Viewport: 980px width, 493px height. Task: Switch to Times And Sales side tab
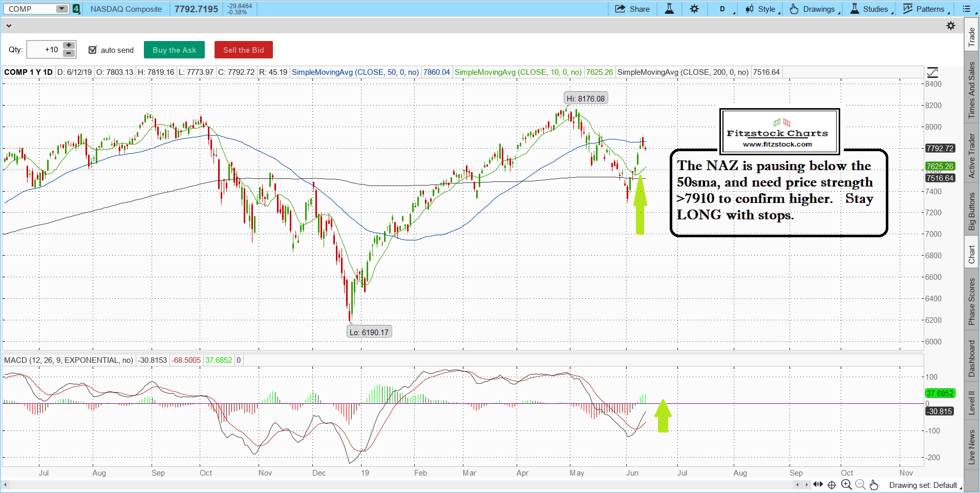[x=971, y=91]
